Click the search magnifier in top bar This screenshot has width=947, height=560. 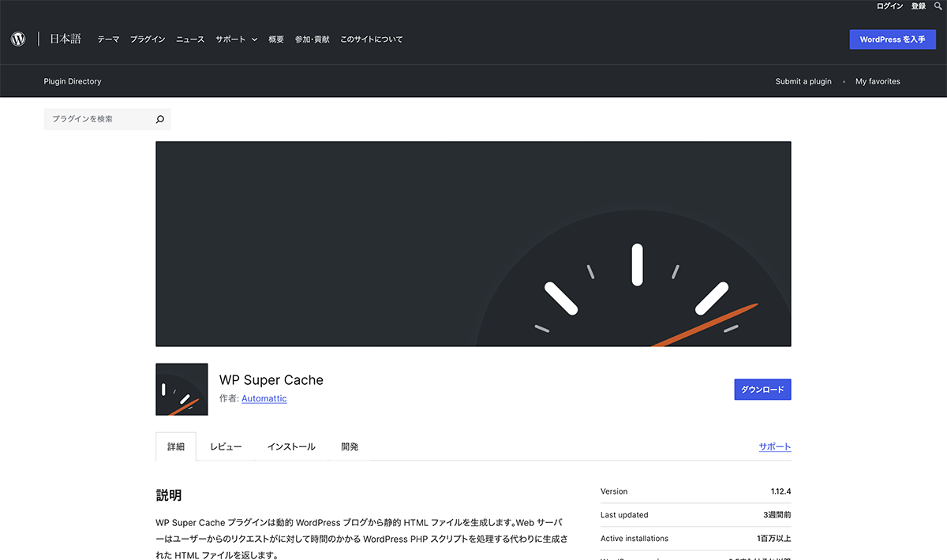coord(938,6)
